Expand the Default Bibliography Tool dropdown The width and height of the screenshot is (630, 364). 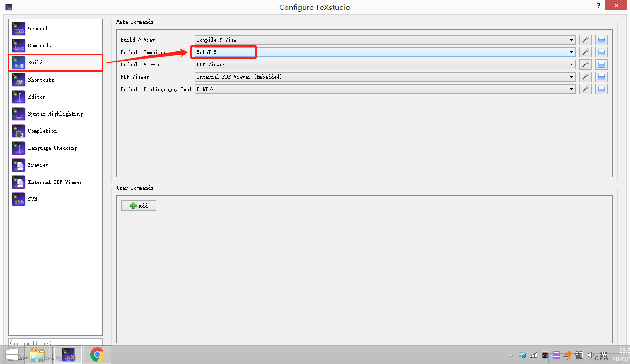pos(385,89)
